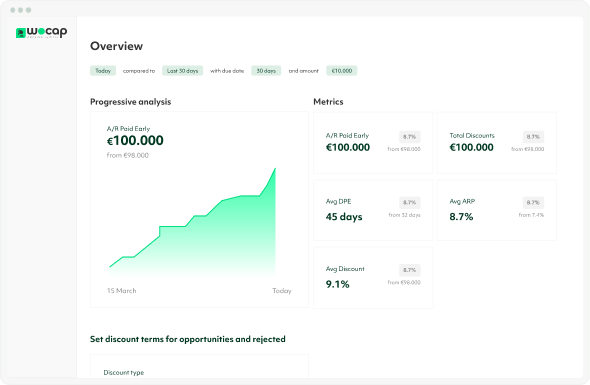Open the Today date filter

[x=103, y=71]
